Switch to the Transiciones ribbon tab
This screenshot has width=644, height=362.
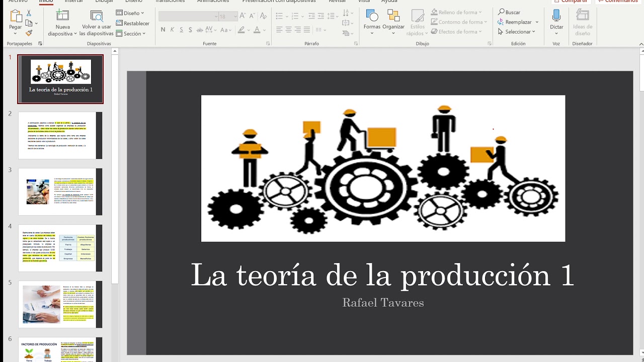170,2
